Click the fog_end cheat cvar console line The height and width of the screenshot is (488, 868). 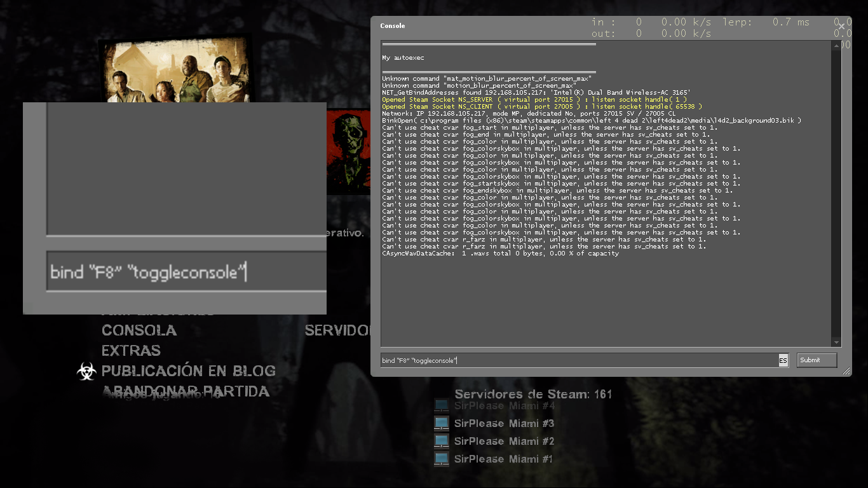click(546, 135)
